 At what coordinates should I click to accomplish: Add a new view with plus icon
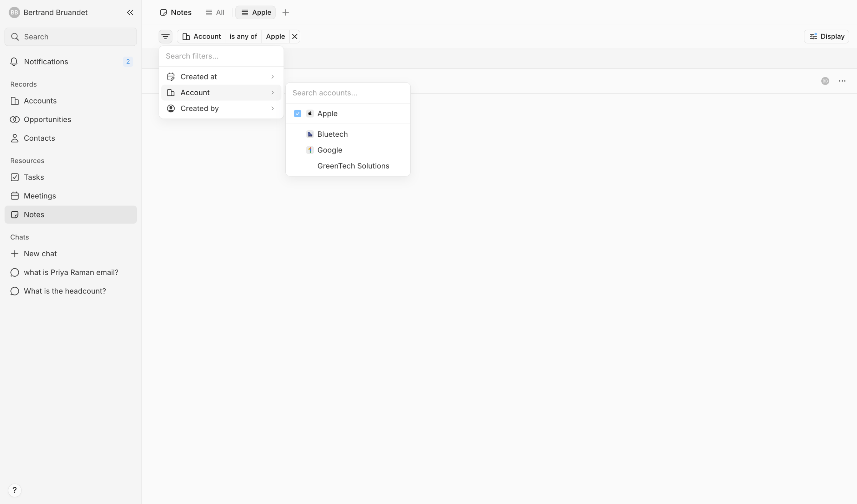click(x=286, y=12)
